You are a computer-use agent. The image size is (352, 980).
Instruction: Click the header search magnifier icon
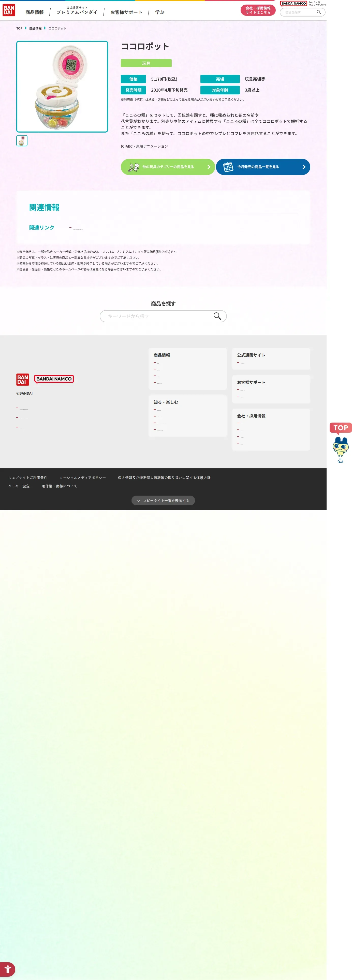click(x=319, y=12)
